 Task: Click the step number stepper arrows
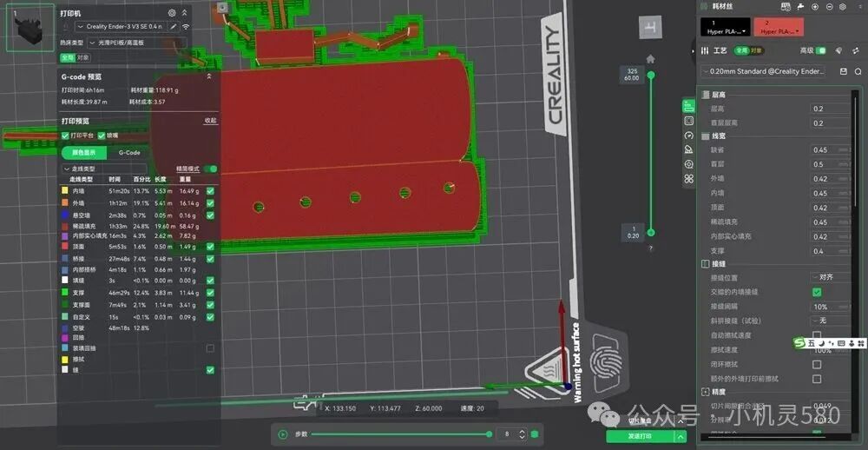[522, 434]
